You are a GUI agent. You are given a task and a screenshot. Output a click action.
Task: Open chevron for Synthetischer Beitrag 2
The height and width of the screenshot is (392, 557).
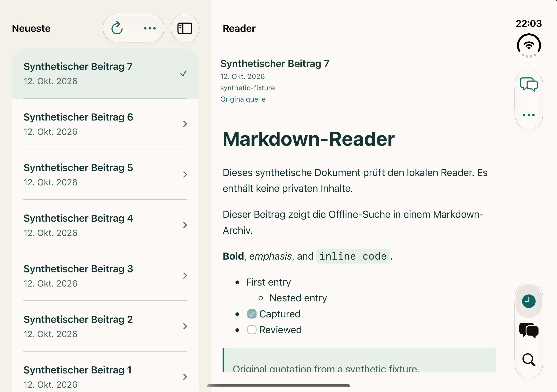(185, 326)
